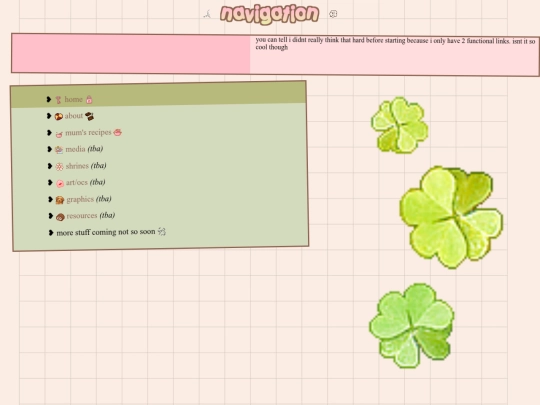The width and height of the screenshot is (540, 405).
Task: Click the small icon right of navigation title
Action: (x=333, y=14)
